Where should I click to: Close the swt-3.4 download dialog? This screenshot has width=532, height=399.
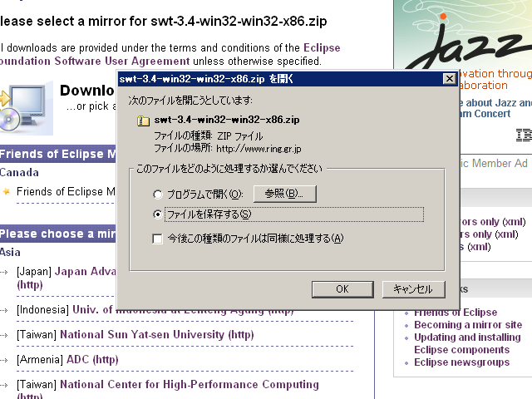click(x=449, y=79)
